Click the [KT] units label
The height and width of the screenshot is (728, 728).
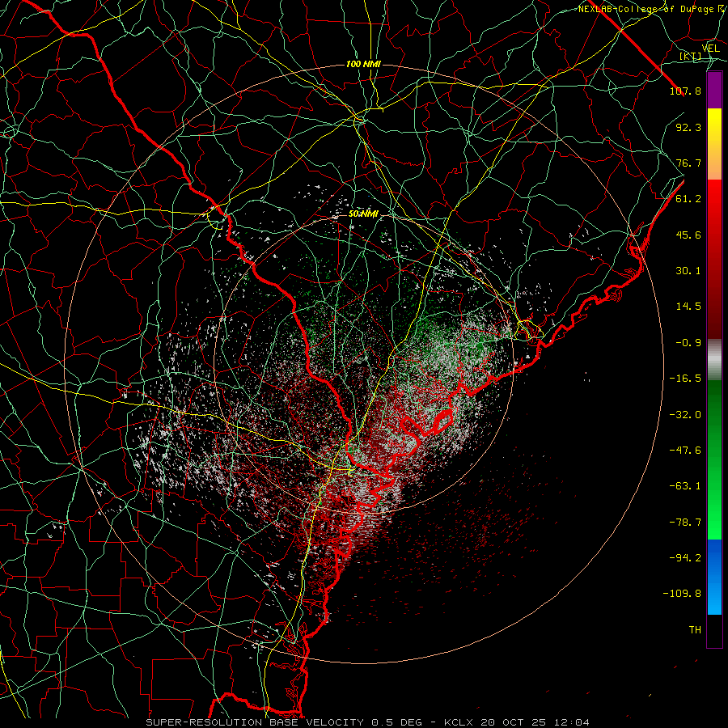pyautogui.click(x=690, y=56)
